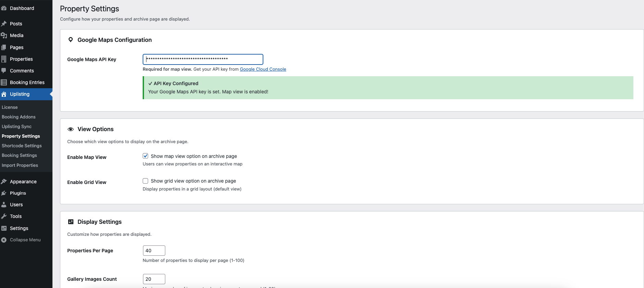Click the API Key Configured success notice

click(x=388, y=88)
